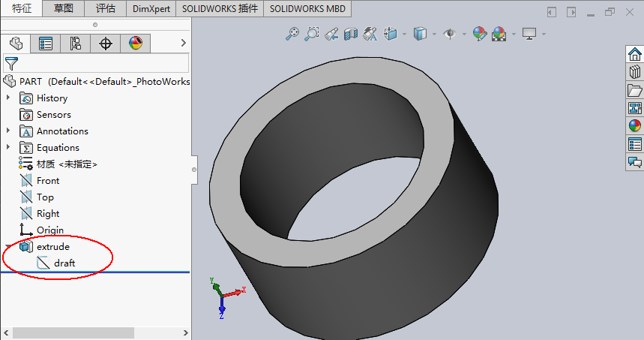
Task: Click Previous View icon
Action: (x=331, y=34)
